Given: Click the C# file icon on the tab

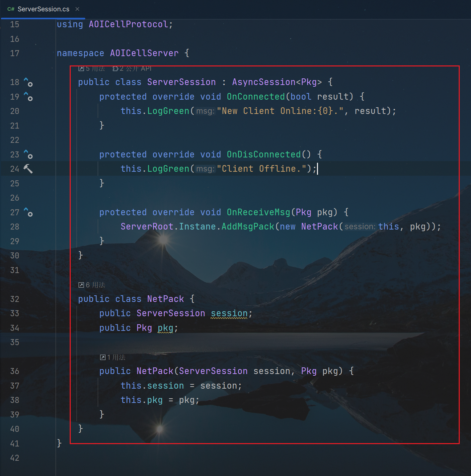Looking at the screenshot, I should click(x=11, y=9).
